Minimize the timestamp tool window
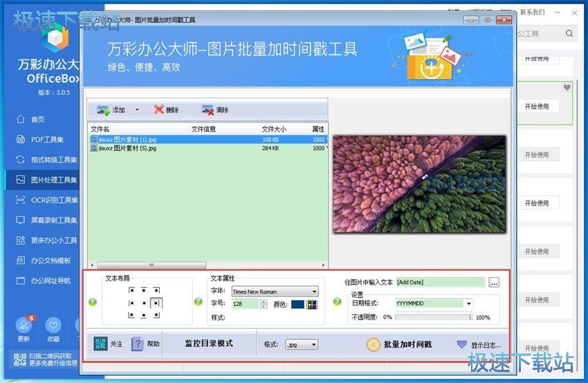Viewport: 588px width, 383px height. point(470,20)
